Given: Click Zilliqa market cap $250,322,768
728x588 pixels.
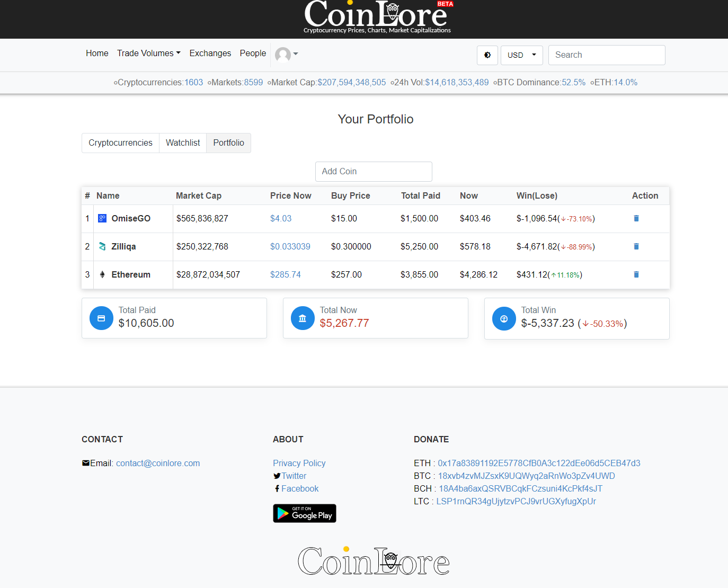Looking at the screenshot, I should point(202,246).
